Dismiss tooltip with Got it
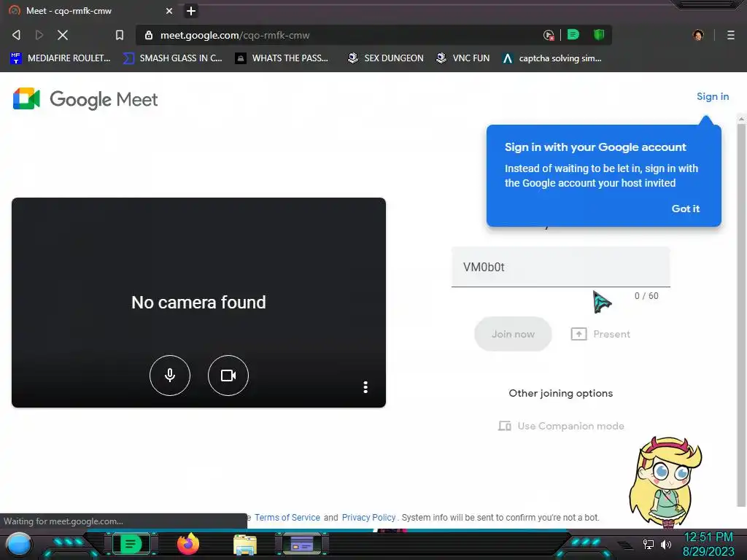This screenshot has width=747, height=560. 685,209
